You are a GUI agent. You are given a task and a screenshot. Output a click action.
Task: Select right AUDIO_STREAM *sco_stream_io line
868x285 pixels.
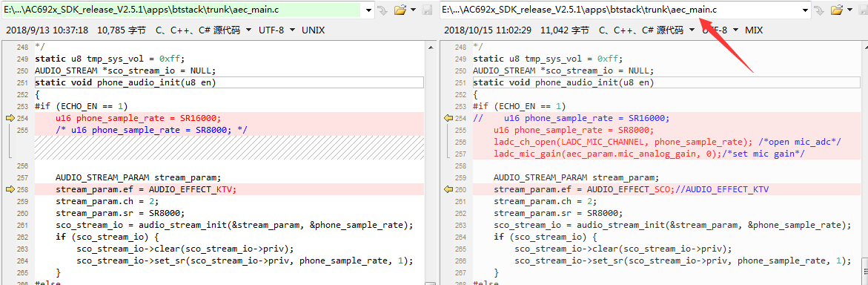pos(563,71)
